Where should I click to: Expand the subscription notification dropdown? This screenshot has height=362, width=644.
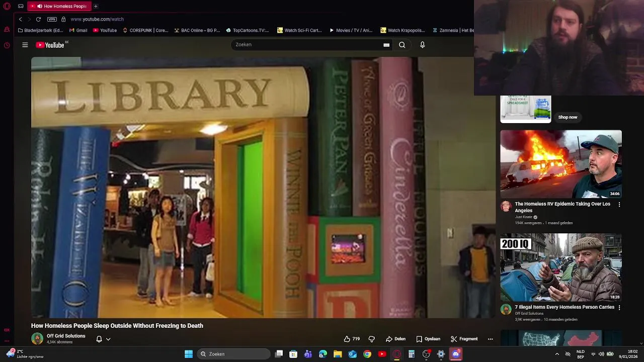[x=108, y=339]
